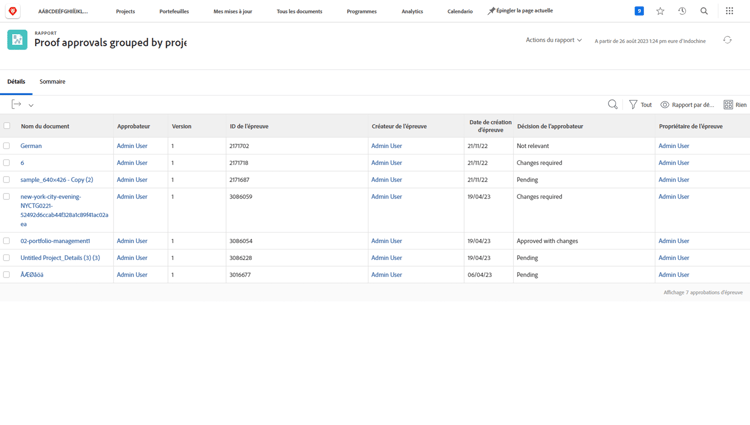The image size is (750, 425).
Task: Check the 02-portfolio-management1 row checkbox
Action: [7, 241]
